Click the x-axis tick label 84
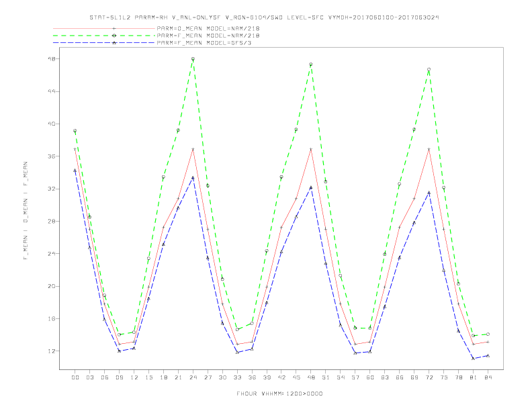The height and width of the screenshot is (411, 532). click(x=488, y=377)
